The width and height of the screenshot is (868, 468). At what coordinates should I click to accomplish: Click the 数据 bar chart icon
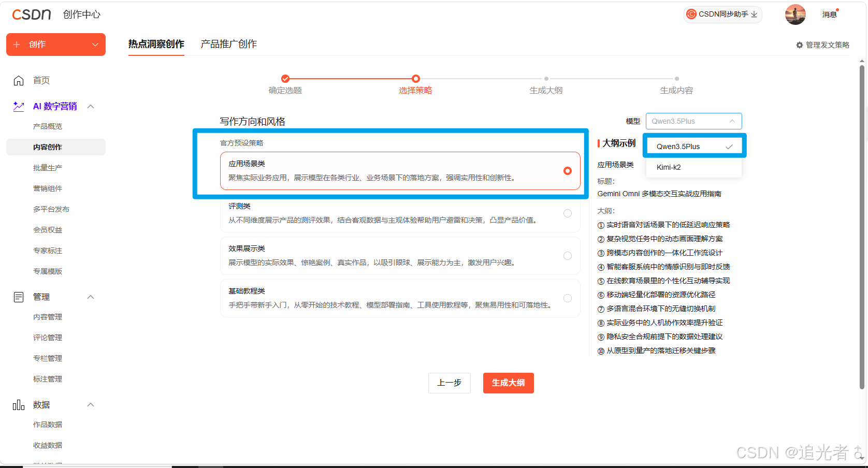(x=19, y=404)
